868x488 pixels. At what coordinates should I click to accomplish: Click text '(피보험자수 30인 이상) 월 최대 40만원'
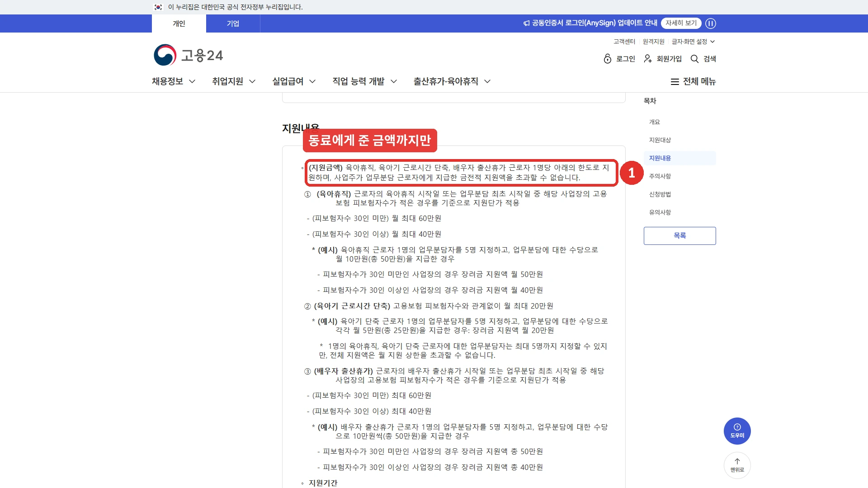click(377, 234)
